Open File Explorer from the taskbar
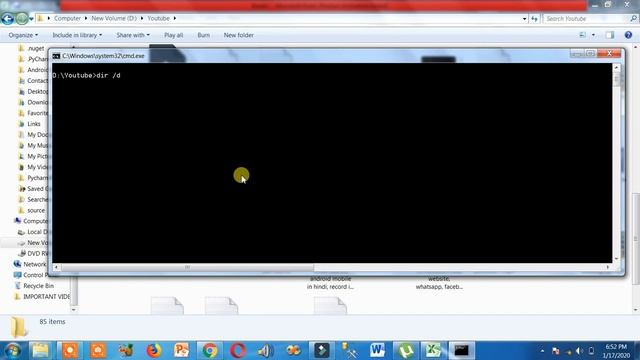Screen dimensions: 640x360 tap(40, 351)
